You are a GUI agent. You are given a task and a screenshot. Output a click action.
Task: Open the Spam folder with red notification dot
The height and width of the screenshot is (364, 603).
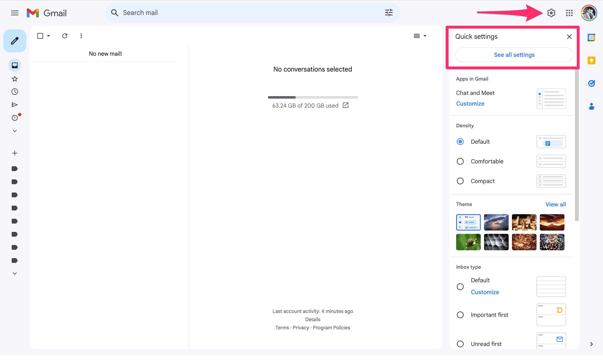14,118
